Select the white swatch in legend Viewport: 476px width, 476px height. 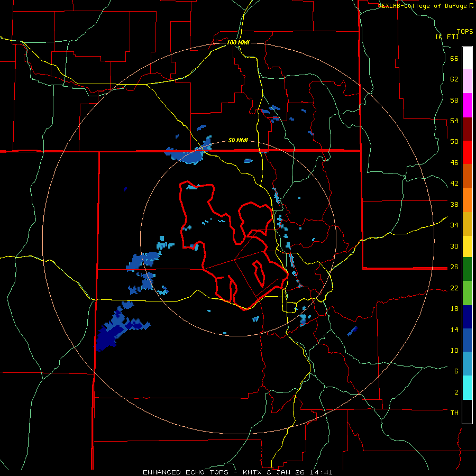point(467,58)
